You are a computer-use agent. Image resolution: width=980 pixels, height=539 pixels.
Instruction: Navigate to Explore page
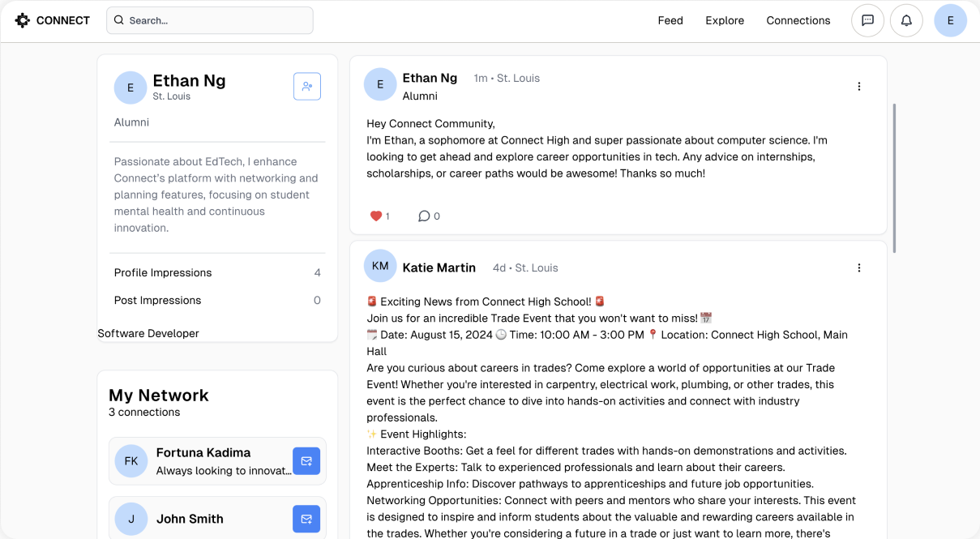pyautogui.click(x=724, y=20)
